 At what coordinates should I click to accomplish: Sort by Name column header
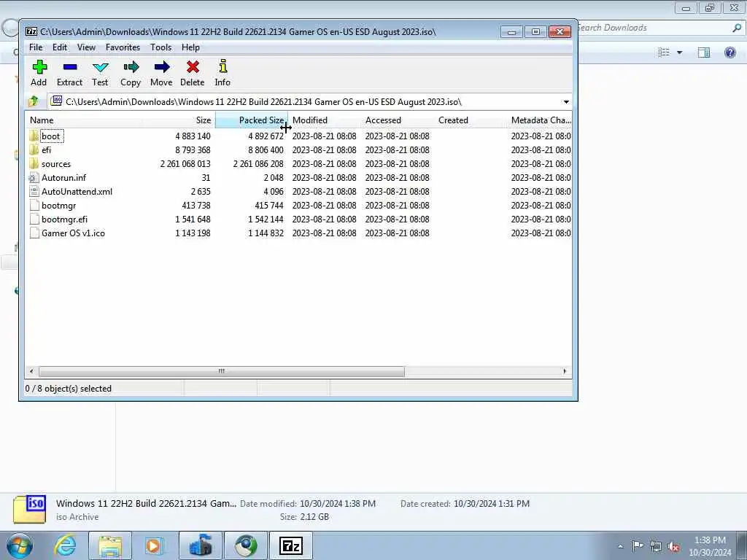click(x=83, y=120)
